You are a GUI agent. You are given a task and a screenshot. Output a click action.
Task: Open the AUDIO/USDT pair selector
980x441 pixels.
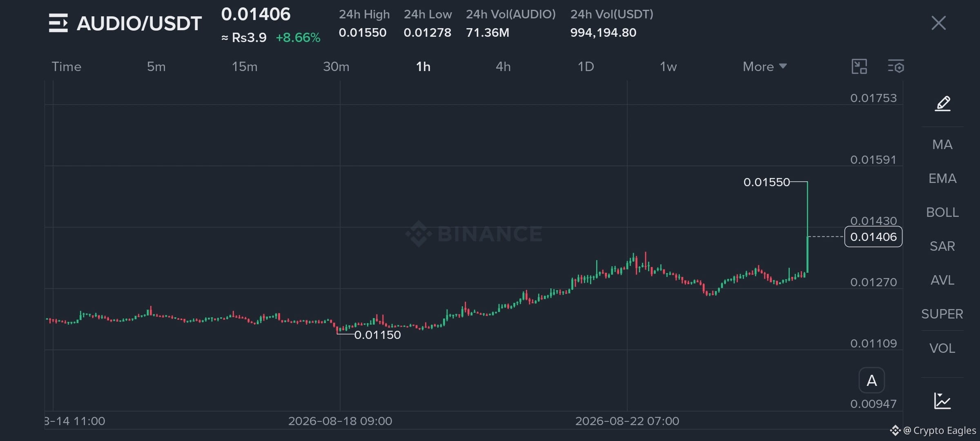[x=139, y=23]
